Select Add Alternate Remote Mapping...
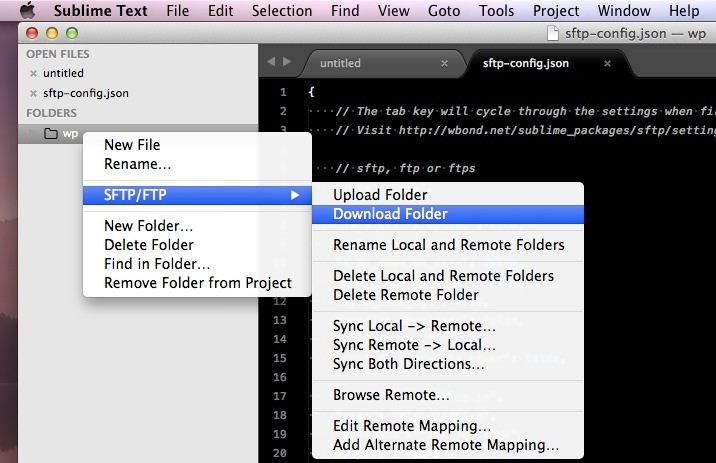Viewport: 716px width, 463px height. [x=448, y=445]
